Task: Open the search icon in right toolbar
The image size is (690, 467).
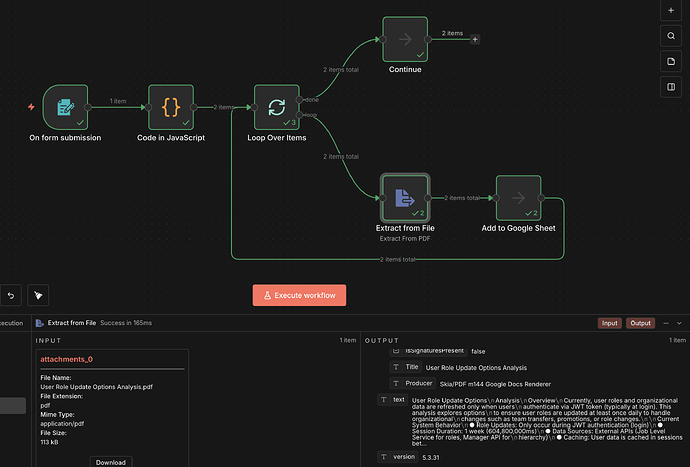Action: [x=671, y=36]
